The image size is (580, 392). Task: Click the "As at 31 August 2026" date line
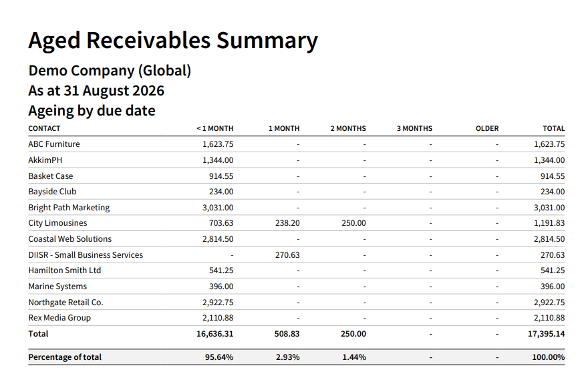96,91
